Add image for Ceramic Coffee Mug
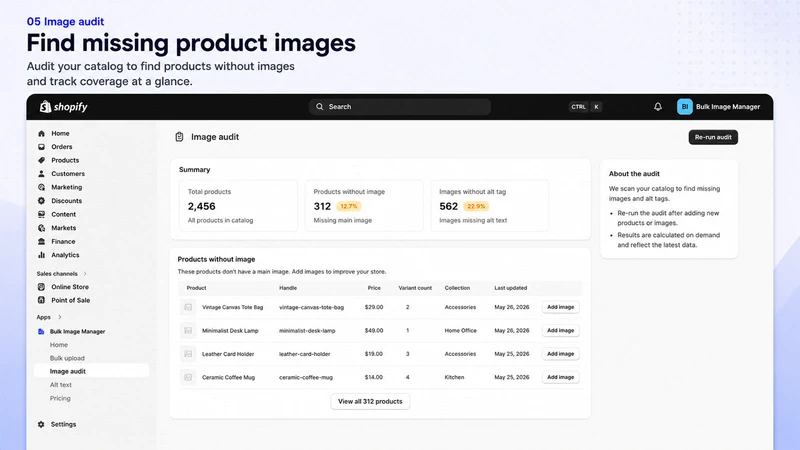Image resolution: width=800 pixels, height=450 pixels. (560, 378)
